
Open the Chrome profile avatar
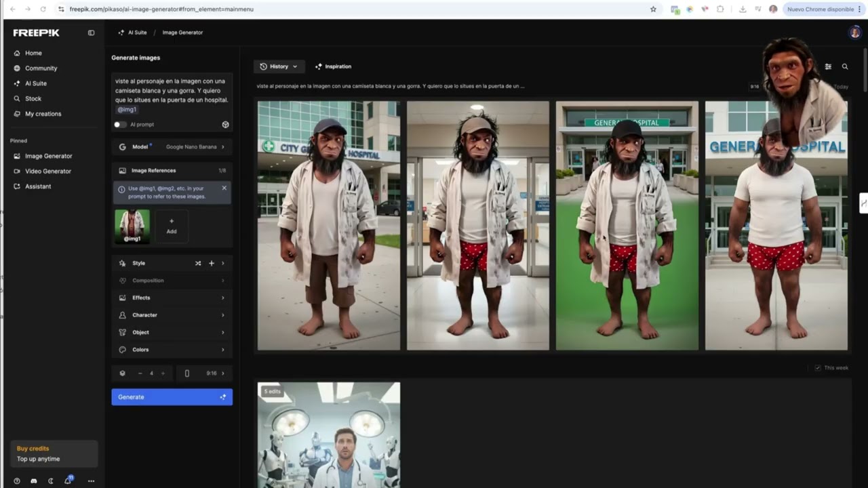(x=773, y=9)
